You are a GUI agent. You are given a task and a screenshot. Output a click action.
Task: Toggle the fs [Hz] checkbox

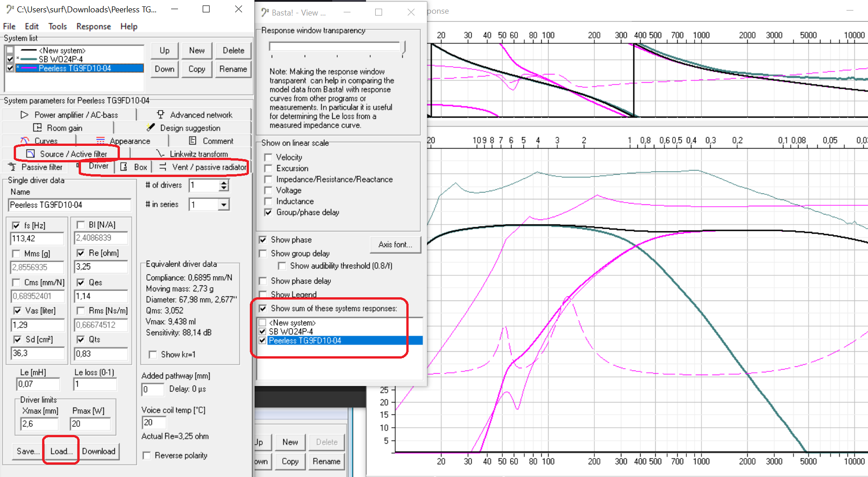16,225
